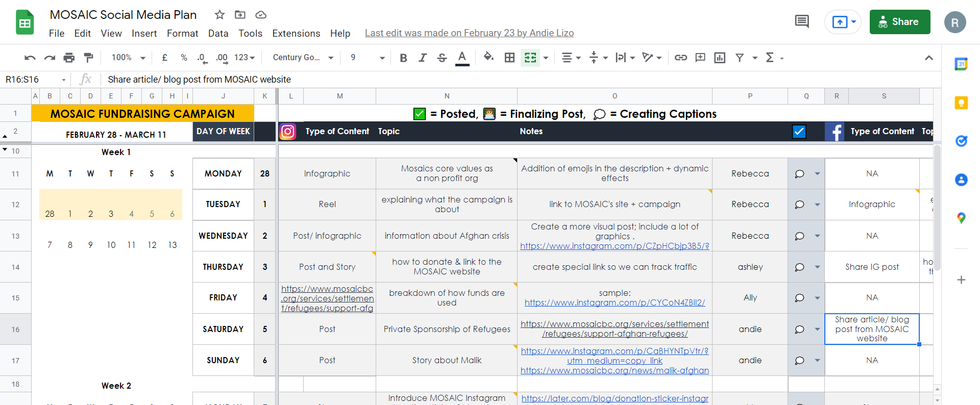
Task: Open Google Keep in side panel
Action: [961, 103]
